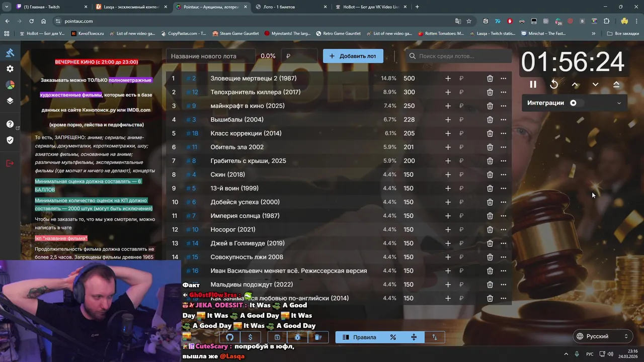Toggle the Интеграции switch
644x362 pixels.
click(x=577, y=103)
